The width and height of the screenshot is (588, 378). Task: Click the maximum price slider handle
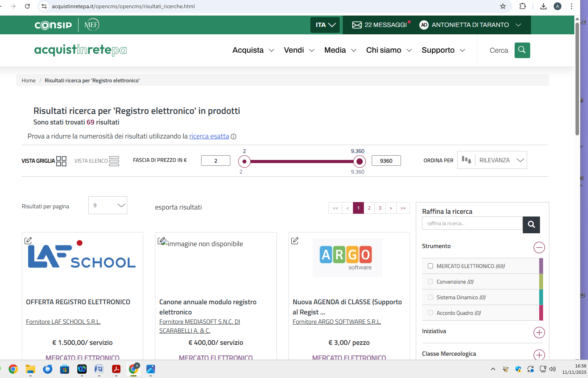pyautogui.click(x=359, y=161)
